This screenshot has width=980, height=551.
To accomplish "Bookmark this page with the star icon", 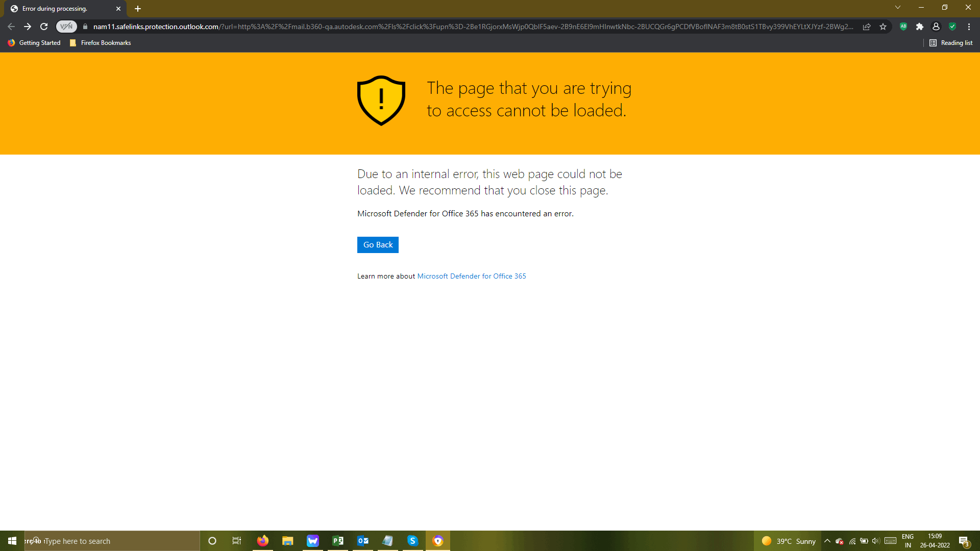I will [x=883, y=27].
